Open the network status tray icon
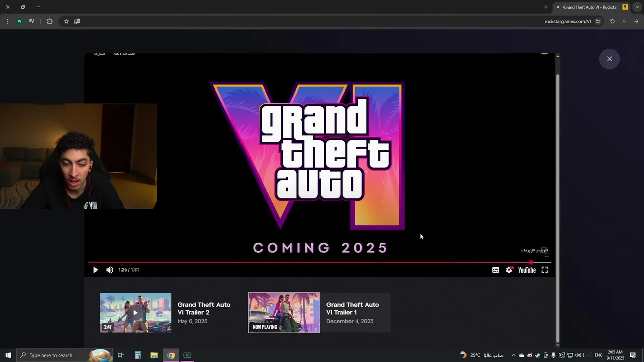Image resolution: width=644 pixels, height=362 pixels. [x=570, y=355]
